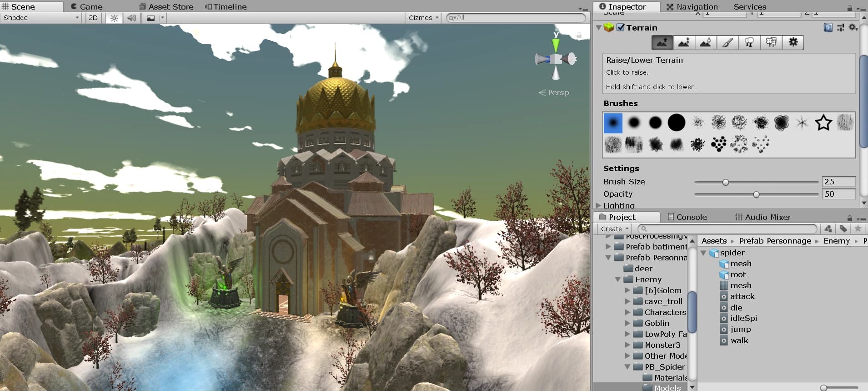Choose the solid hard round brush

[x=676, y=123]
